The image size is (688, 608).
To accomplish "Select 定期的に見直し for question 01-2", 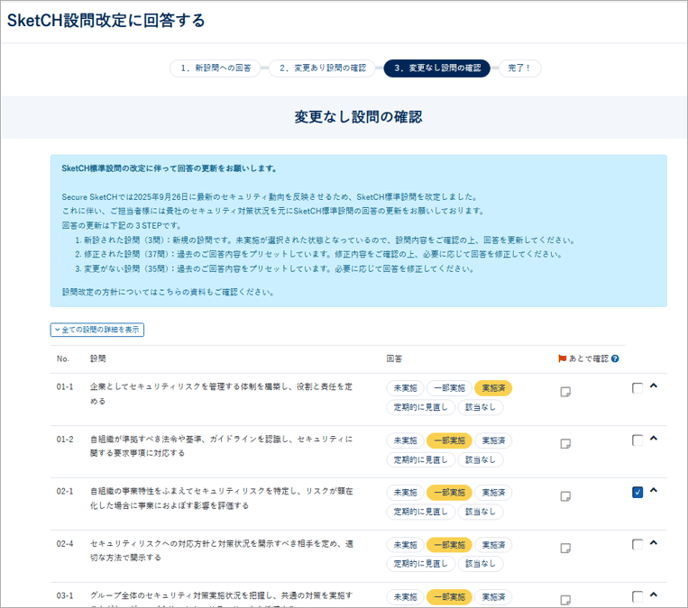I will tap(420, 460).
